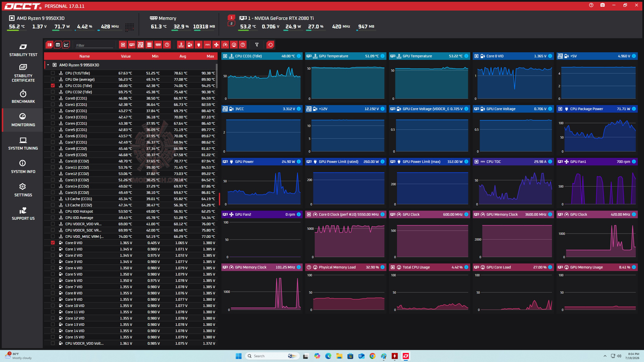644x362 pixels.
Task: Open the System Info section
Action: tap(23, 167)
